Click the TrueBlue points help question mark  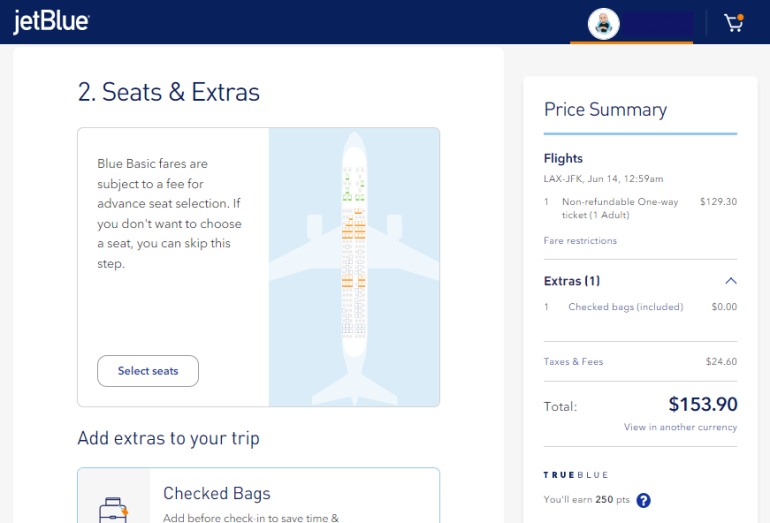(643, 500)
